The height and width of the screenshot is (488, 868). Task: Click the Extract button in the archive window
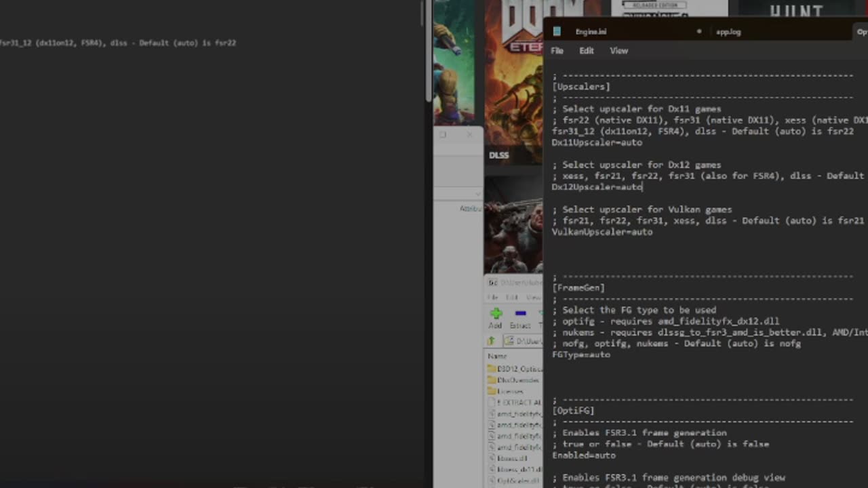520,317
